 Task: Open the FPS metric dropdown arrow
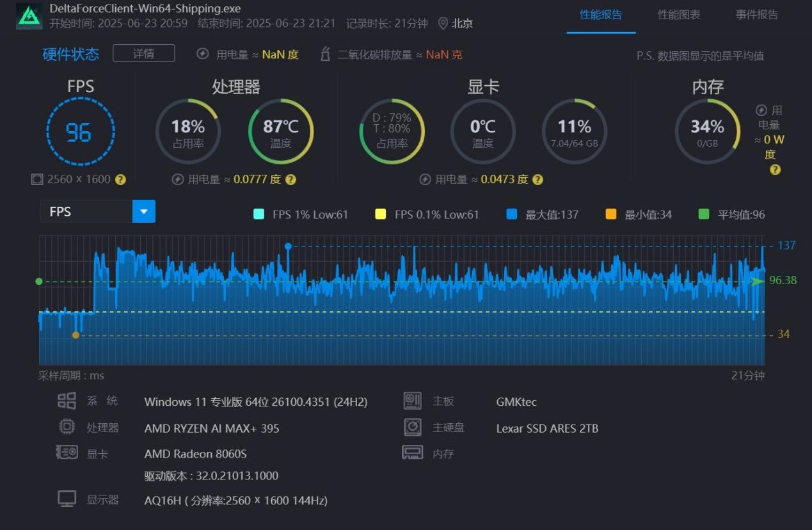143,211
